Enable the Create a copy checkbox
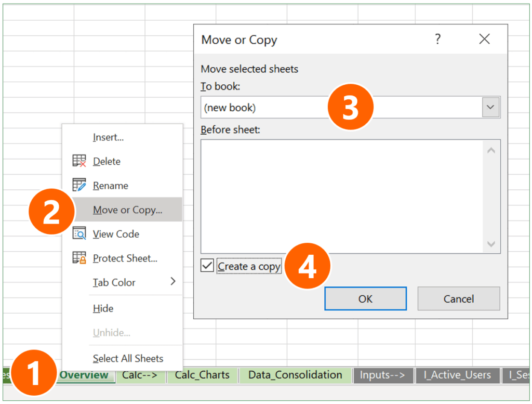 [x=207, y=266]
